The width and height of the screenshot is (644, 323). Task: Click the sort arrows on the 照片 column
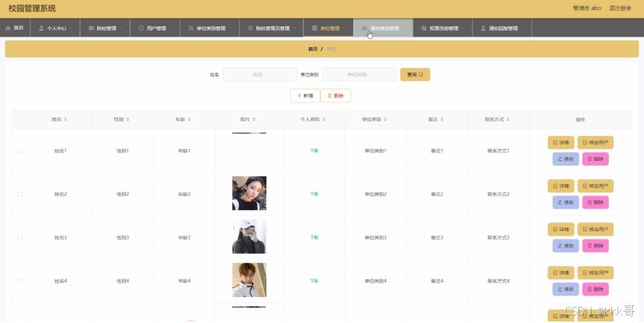tap(254, 120)
